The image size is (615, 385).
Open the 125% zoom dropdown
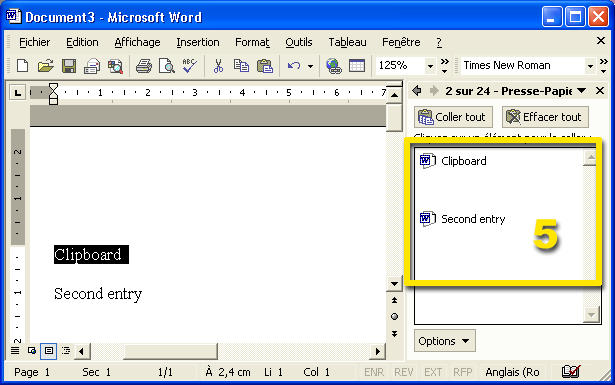430,66
